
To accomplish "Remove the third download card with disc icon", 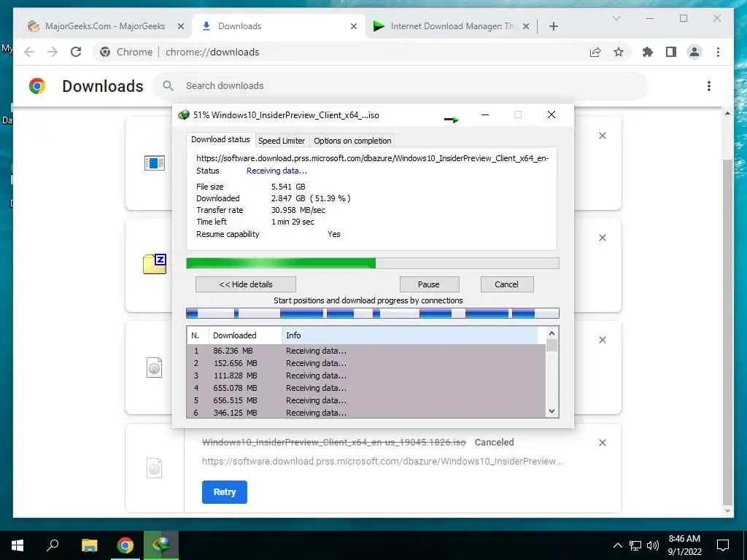I will [602, 340].
